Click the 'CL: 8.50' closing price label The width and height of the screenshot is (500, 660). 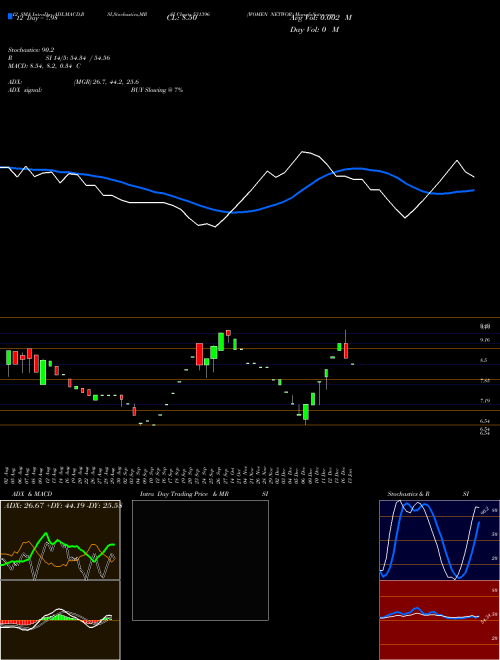tap(182, 18)
